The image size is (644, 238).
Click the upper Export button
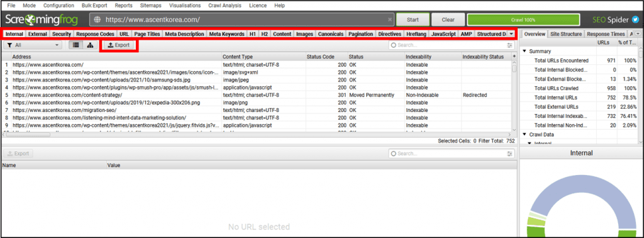119,45
